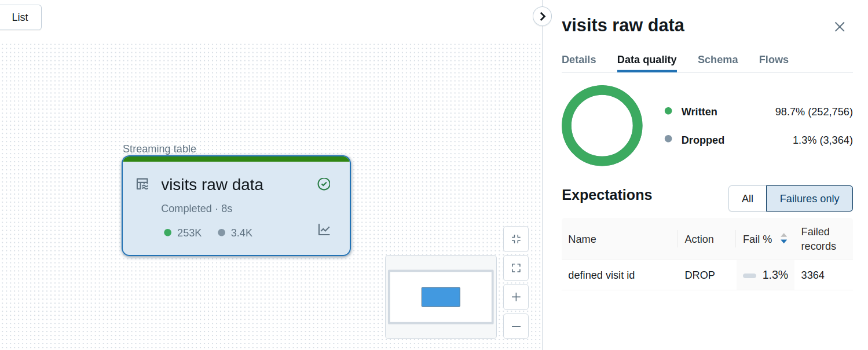Click the collapse view icon in graph controls

(x=516, y=239)
